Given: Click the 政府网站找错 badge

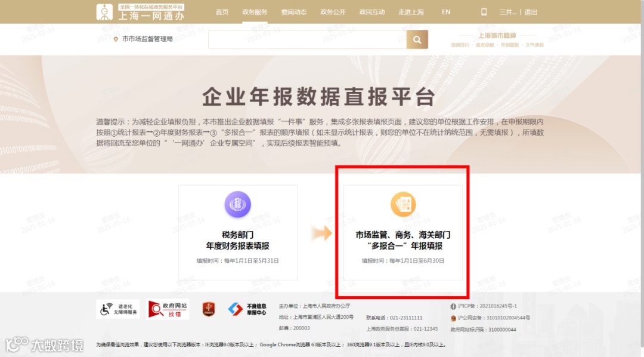Looking at the screenshot, I should [168, 309].
